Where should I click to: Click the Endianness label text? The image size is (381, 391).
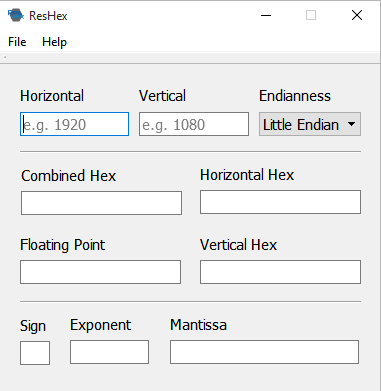click(x=295, y=96)
